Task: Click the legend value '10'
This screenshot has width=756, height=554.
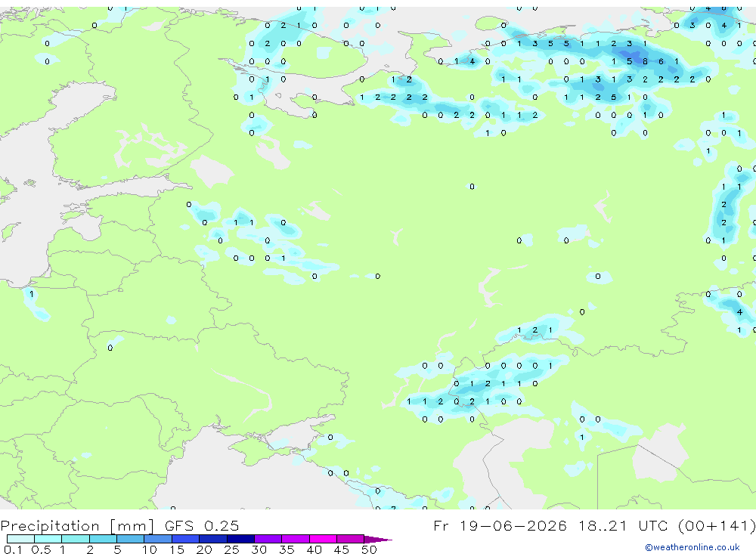Action: [150, 549]
